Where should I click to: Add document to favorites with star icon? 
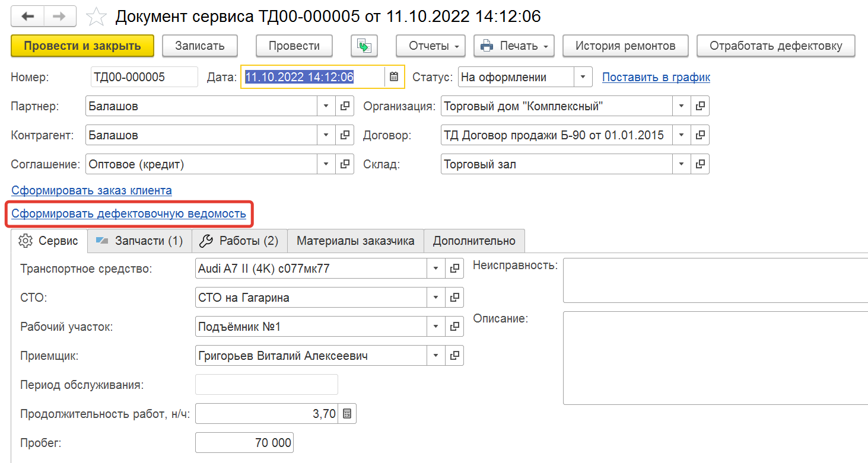96,17
